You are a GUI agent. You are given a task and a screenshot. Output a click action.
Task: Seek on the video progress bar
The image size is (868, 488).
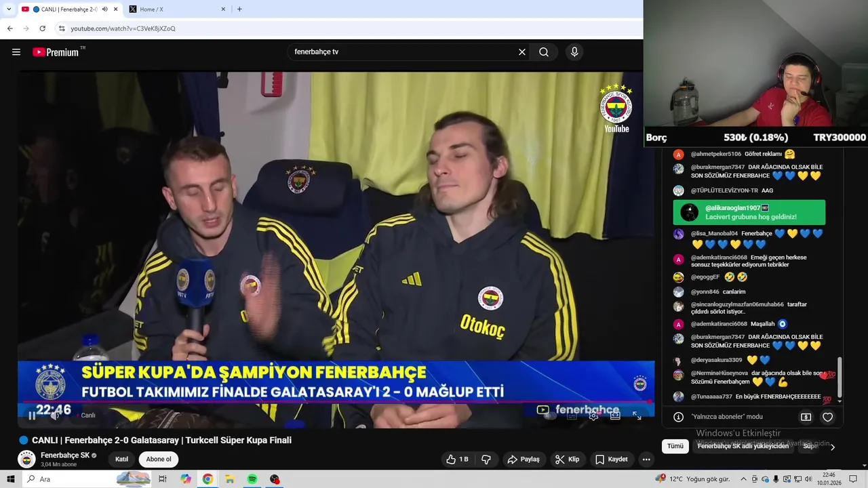[x=336, y=402]
